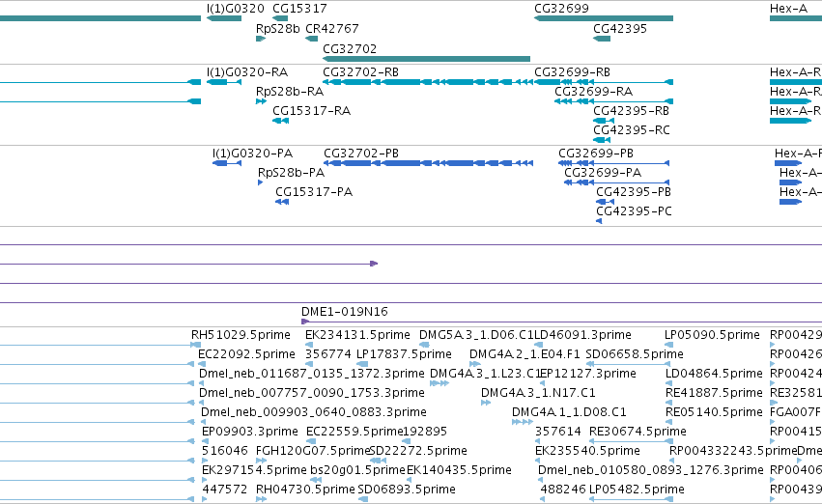Click protein CG32699-PA label
Image resolution: width=822 pixels, height=504 pixels.
[603, 173]
